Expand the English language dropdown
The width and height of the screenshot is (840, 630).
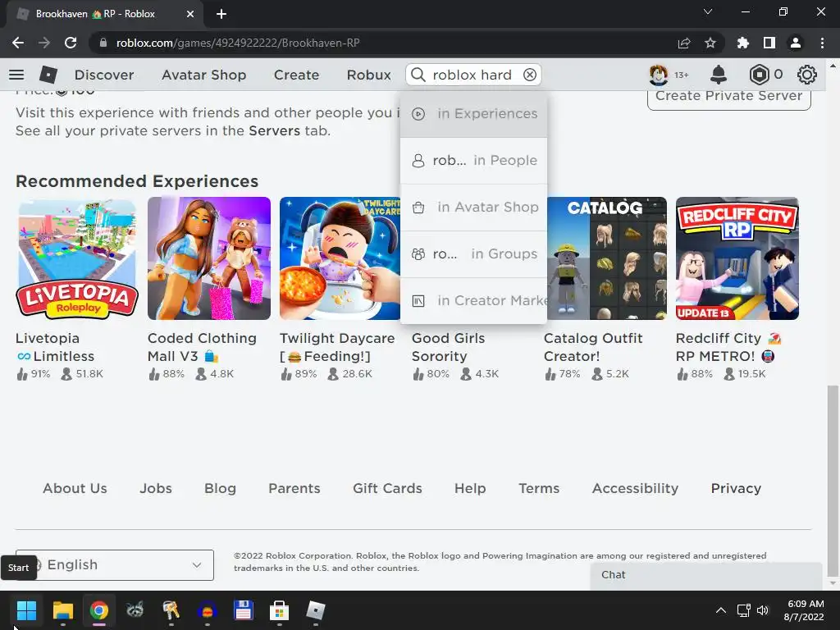pos(115,565)
